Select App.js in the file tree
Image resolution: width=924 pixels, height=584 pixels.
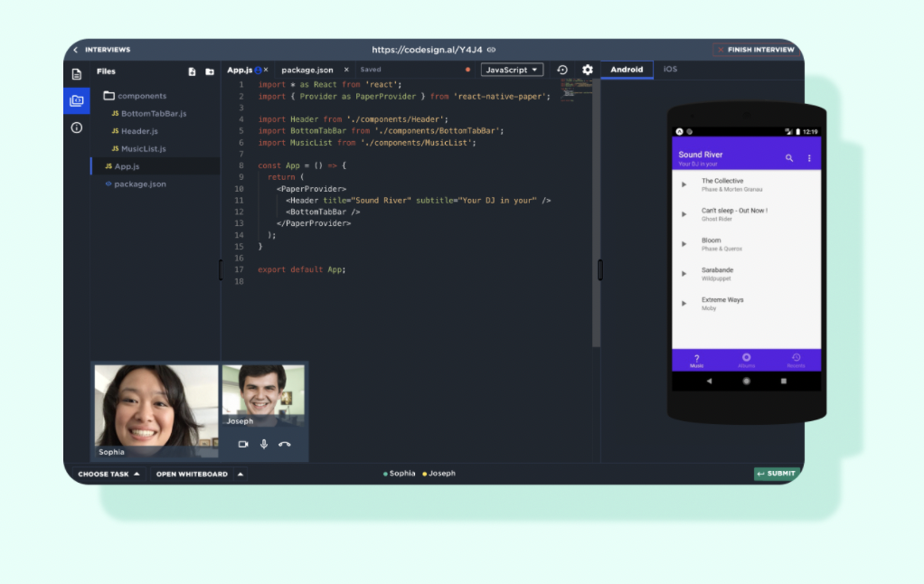(x=156, y=166)
